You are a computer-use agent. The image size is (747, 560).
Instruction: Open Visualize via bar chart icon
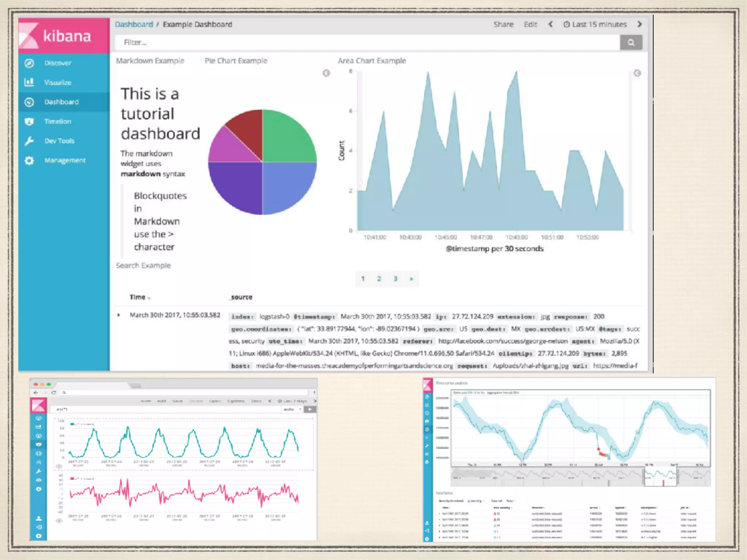point(29,82)
